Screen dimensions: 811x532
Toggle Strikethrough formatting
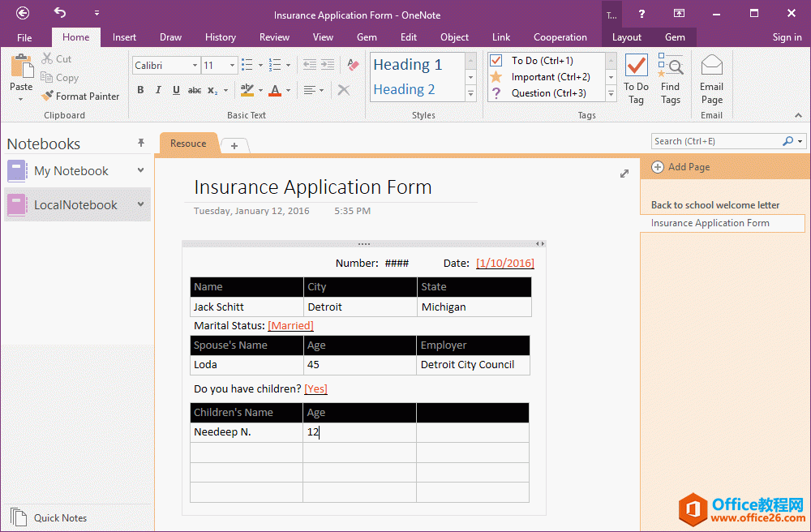point(195,90)
